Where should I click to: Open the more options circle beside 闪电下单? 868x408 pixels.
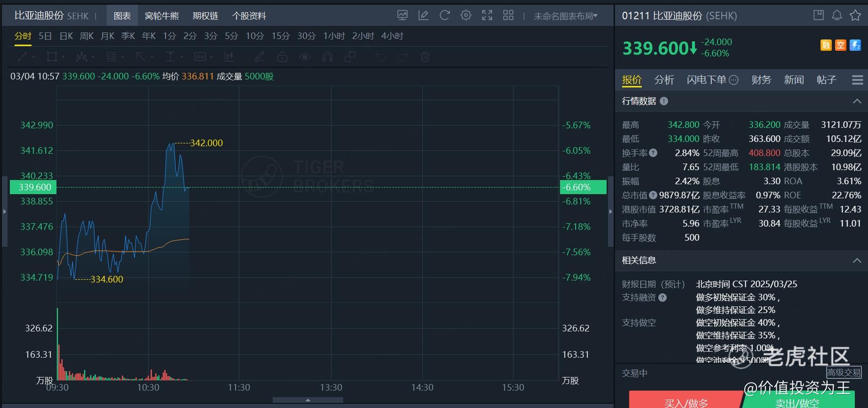click(x=734, y=80)
